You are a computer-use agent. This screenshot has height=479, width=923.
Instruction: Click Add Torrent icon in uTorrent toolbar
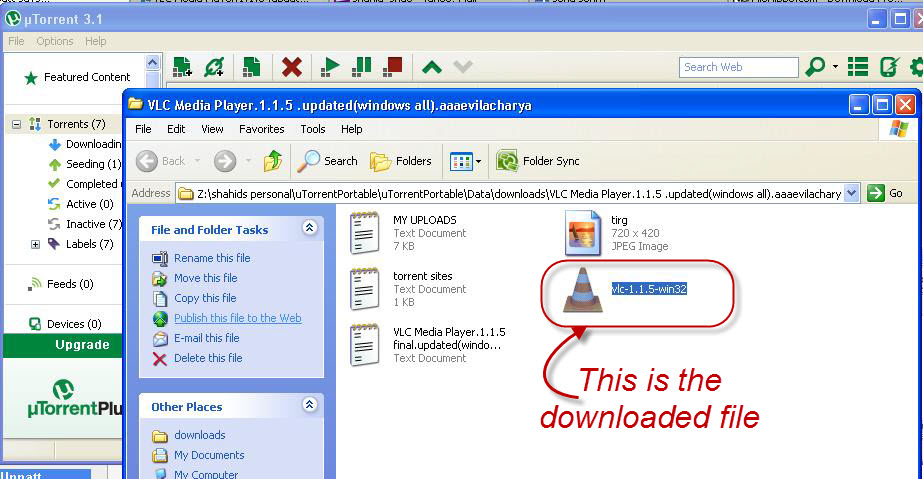click(182, 66)
